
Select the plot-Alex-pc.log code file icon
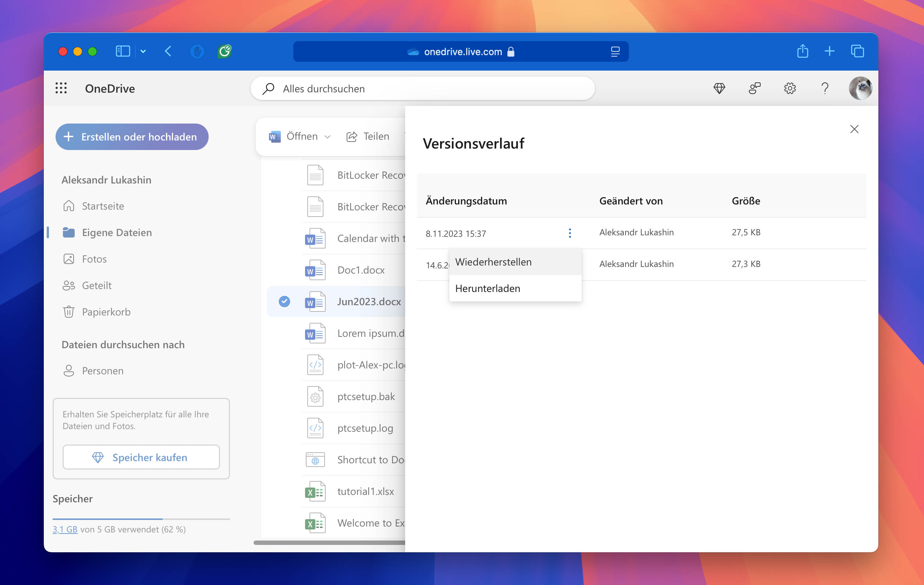pos(315,365)
